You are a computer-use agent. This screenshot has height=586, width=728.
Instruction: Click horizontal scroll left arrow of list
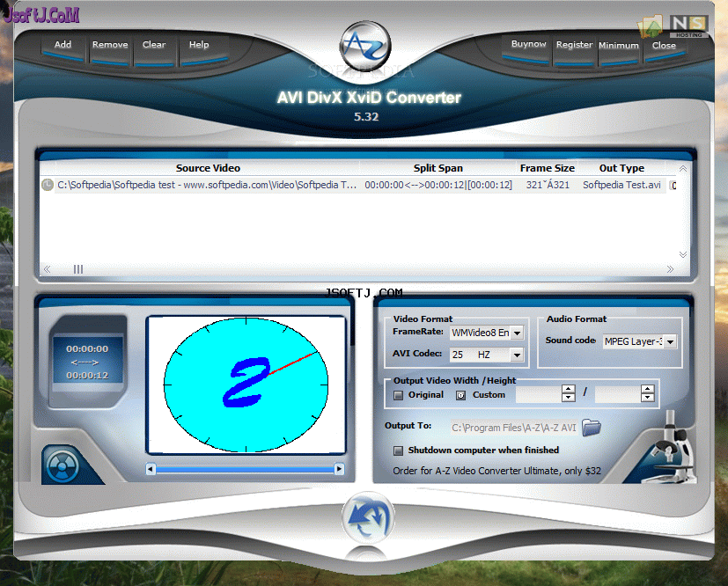[x=47, y=269]
